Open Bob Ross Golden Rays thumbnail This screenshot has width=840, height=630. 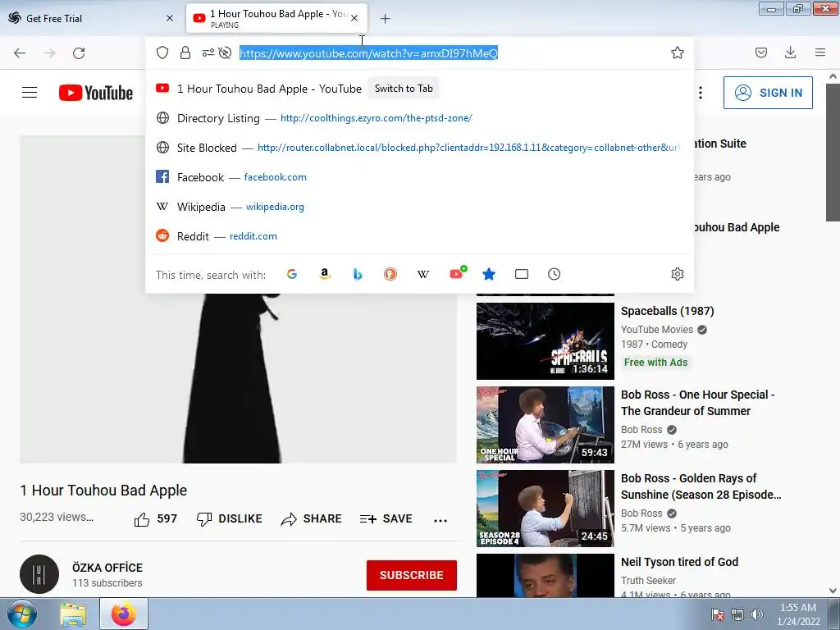[x=546, y=509]
